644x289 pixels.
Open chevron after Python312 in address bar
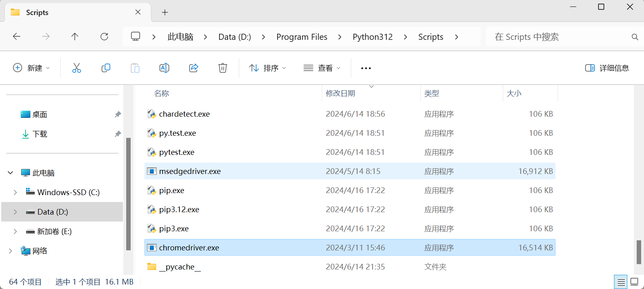405,37
